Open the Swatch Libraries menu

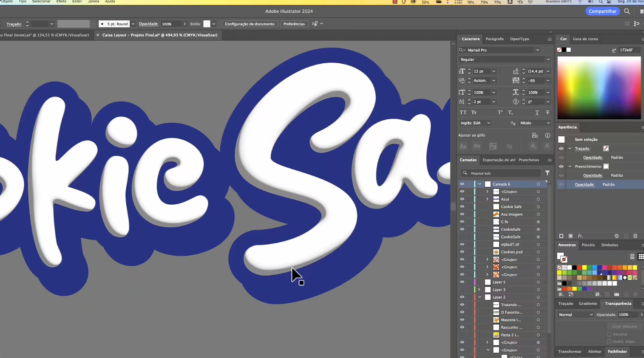561,294
